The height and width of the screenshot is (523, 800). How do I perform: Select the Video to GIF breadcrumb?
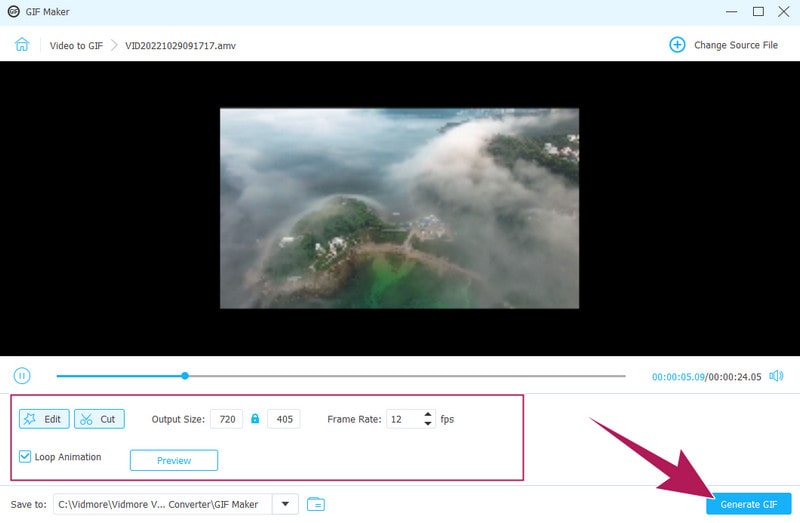tap(76, 45)
